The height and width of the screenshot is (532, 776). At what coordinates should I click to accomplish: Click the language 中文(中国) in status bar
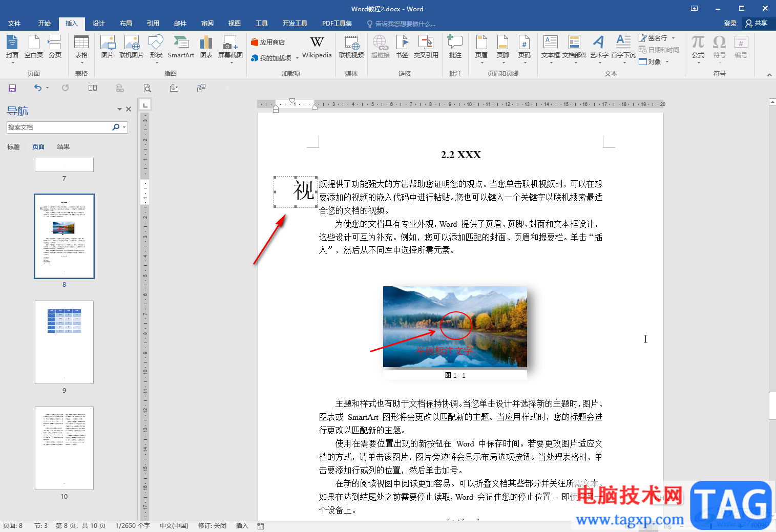tap(174, 525)
